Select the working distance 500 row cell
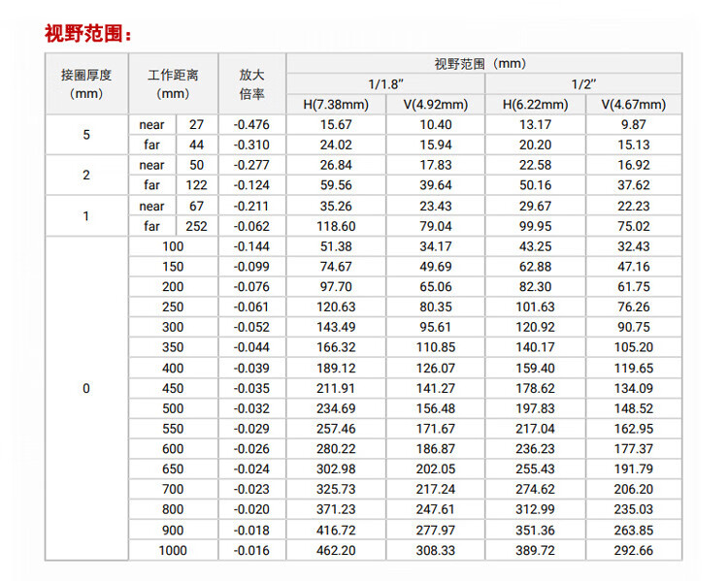This screenshot has width=728, height=581. tap(173, 408)
